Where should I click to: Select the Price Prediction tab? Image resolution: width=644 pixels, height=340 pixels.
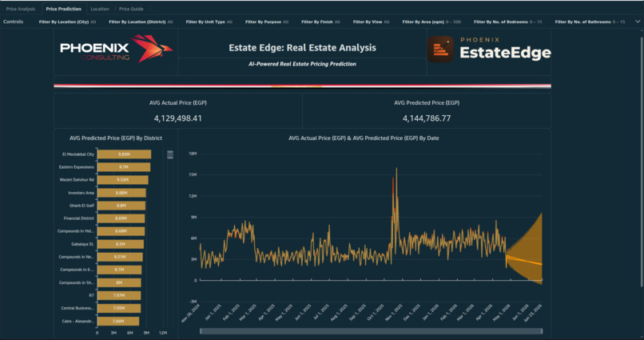point(63,9)
